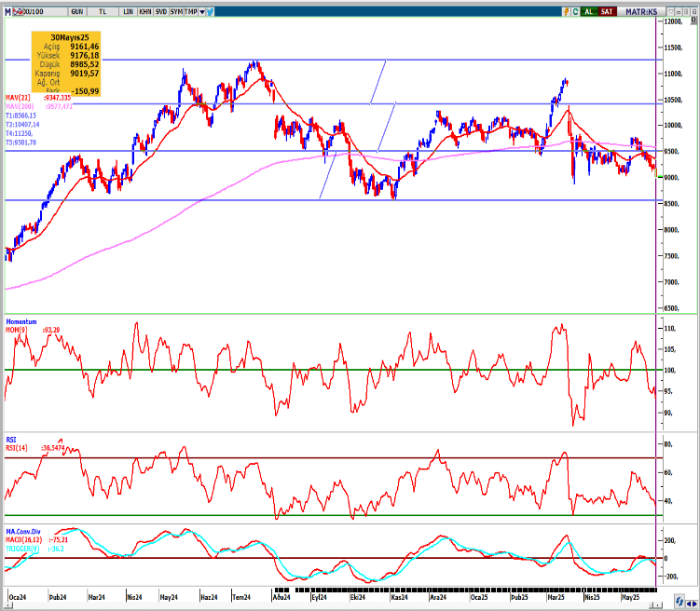The image size is (700, 611).
Task: Click the blue refresh icon at bottom right
Action: coord(679,601)
